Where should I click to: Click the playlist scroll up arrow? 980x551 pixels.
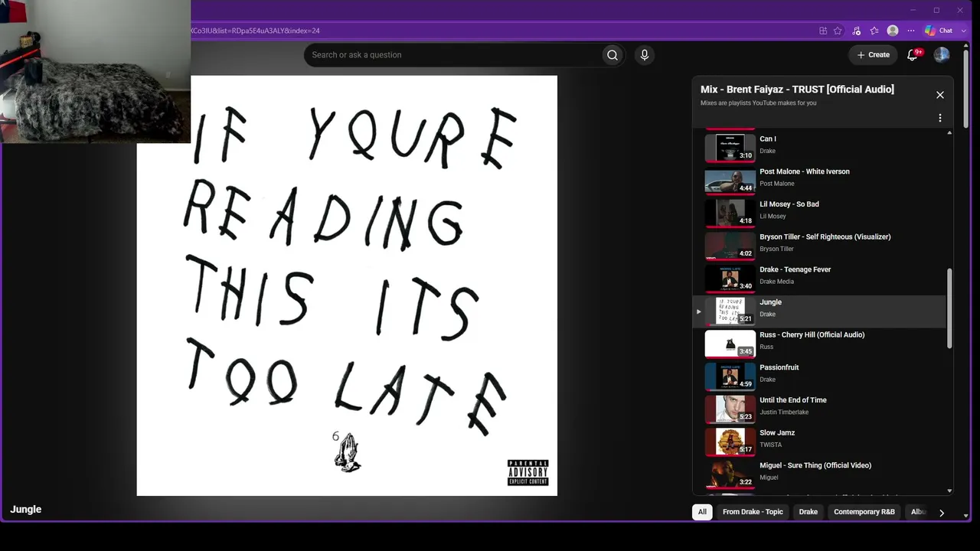[950, 133]
